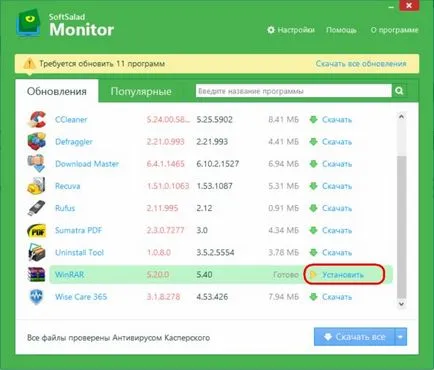Click the SoftSalad Monitor logo icon

click(29, 23)
